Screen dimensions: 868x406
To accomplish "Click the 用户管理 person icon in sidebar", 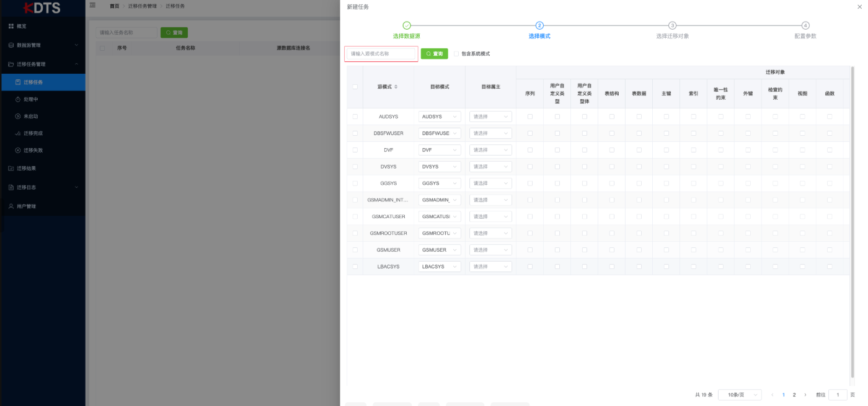I will coord(11,206).
